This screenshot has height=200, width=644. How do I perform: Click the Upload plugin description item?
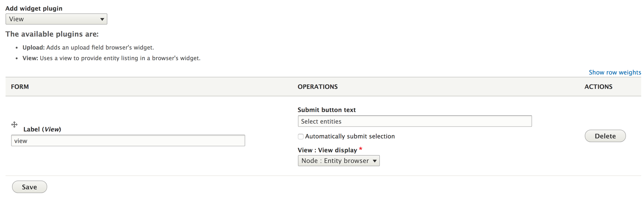point(88,47)
